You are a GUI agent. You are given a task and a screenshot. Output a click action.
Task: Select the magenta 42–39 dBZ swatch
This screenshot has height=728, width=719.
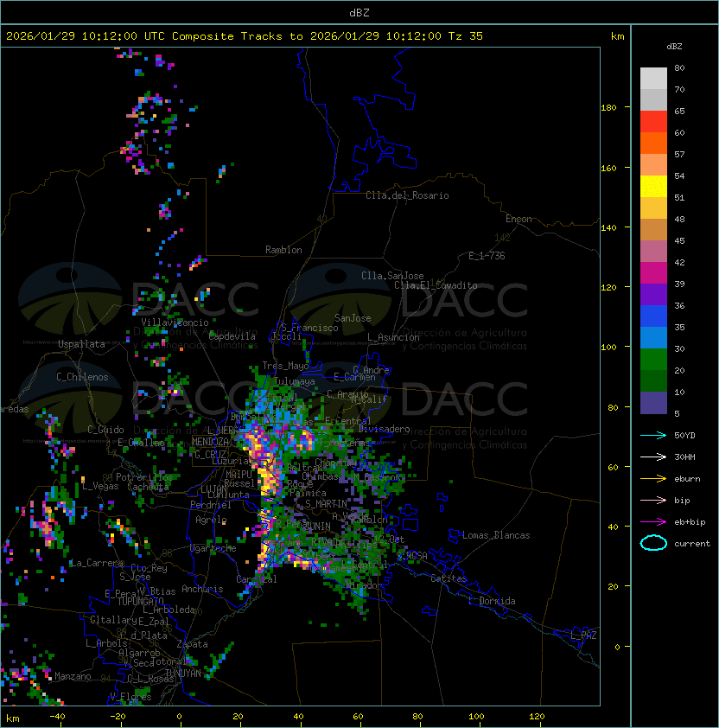(653, 273)
